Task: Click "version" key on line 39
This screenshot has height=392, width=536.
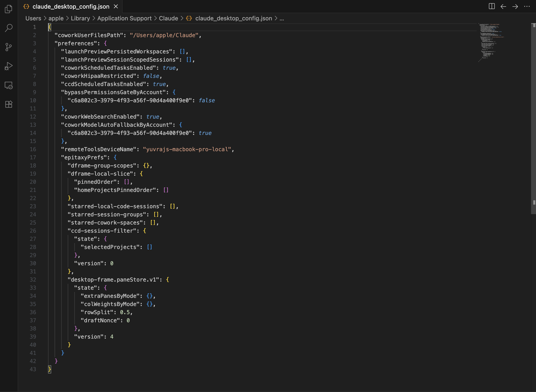Action: click(x=89, y=337)
